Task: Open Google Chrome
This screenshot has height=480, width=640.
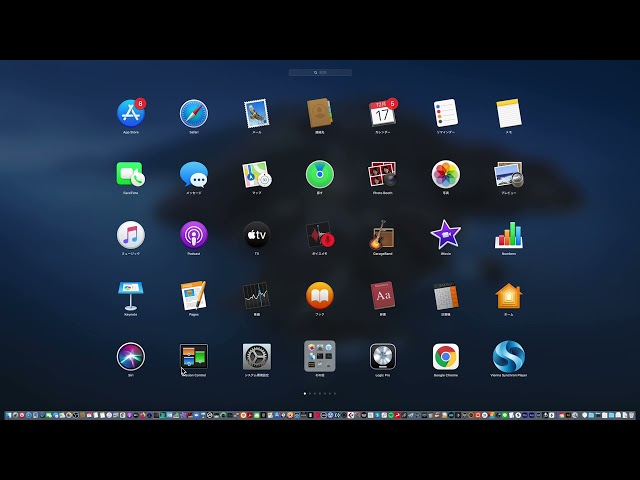Action: tap(446, 356)
